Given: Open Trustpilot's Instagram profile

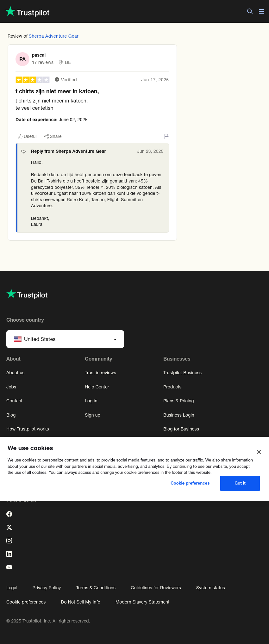Looking at the screenshot, I should 9,541.
